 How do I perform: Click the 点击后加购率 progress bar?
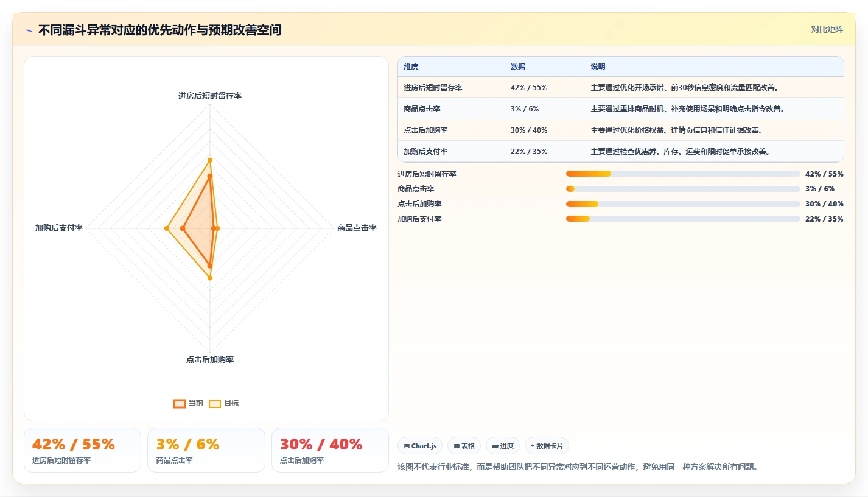[x=683, y=204]
